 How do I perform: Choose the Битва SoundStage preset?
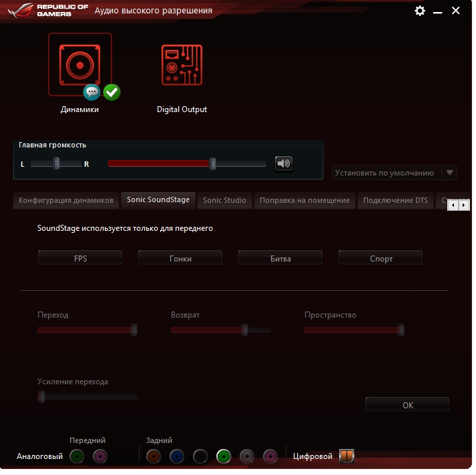pos(280,258)
